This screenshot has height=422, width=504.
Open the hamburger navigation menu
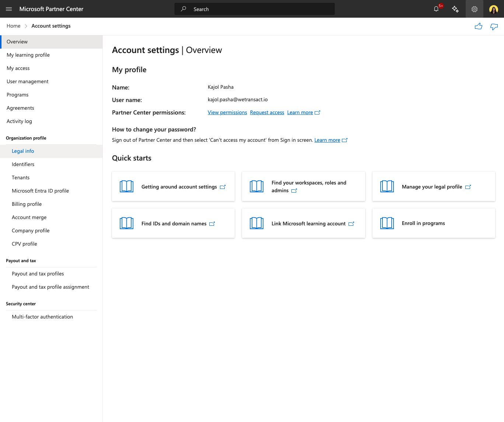point(9,9)
